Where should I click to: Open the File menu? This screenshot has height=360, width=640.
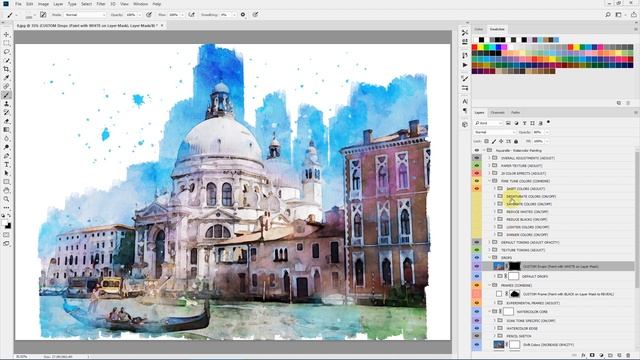(x=18, y=4)
